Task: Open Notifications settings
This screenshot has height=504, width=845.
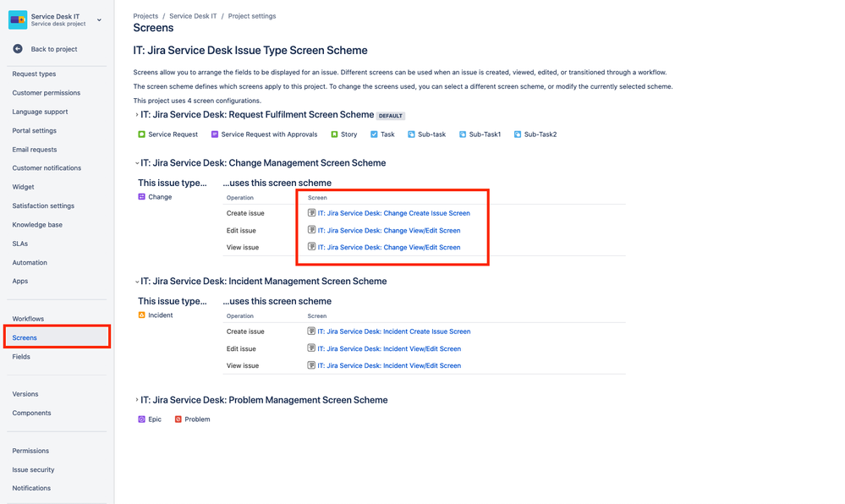Action: click(x=31, y=488)
